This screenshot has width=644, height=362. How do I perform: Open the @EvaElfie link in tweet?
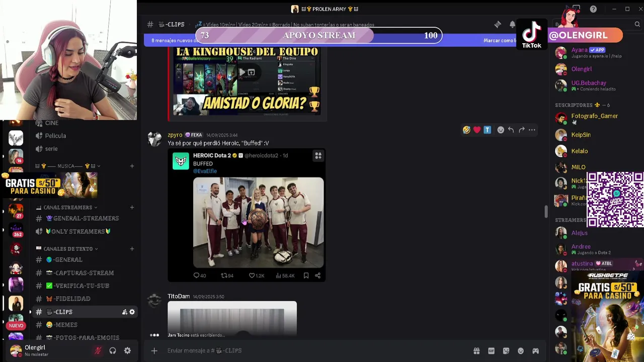tap(205, 171)
